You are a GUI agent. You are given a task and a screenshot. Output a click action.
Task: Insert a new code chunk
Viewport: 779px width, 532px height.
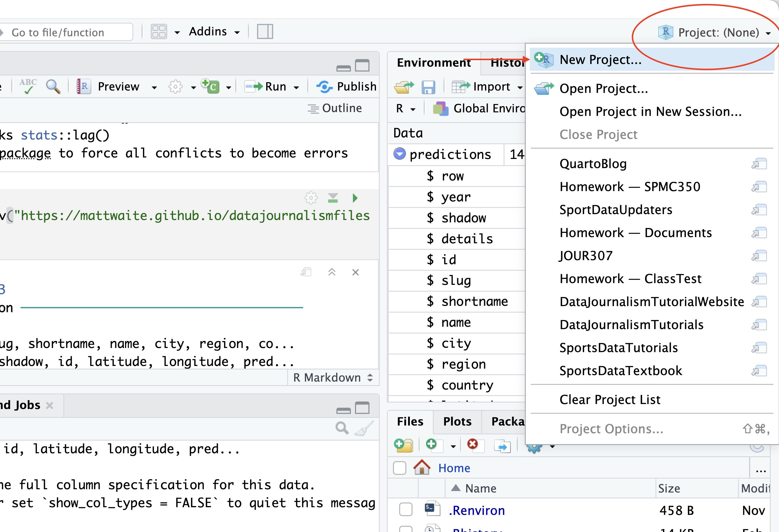(210, 86)
